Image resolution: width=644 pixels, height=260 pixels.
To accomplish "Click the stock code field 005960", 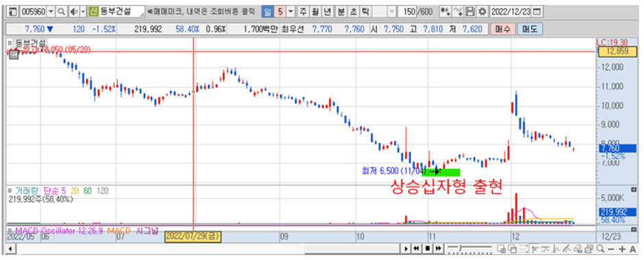I will 34,12.
